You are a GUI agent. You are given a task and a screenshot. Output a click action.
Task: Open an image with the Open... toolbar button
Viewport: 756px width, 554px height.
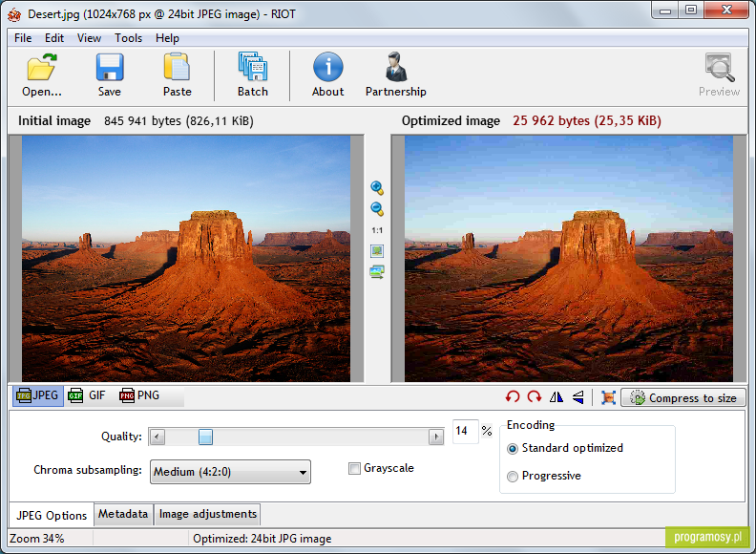point(41,75)
